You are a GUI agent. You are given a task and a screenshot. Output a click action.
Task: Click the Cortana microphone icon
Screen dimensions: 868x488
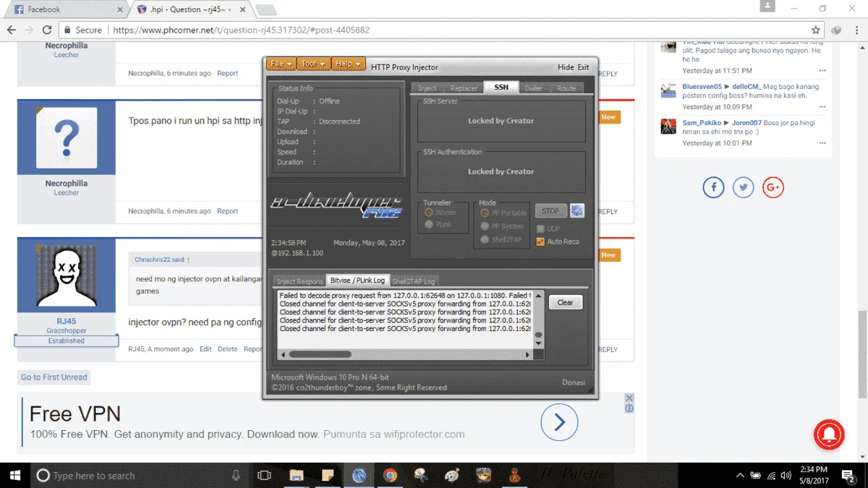point(236,475)
